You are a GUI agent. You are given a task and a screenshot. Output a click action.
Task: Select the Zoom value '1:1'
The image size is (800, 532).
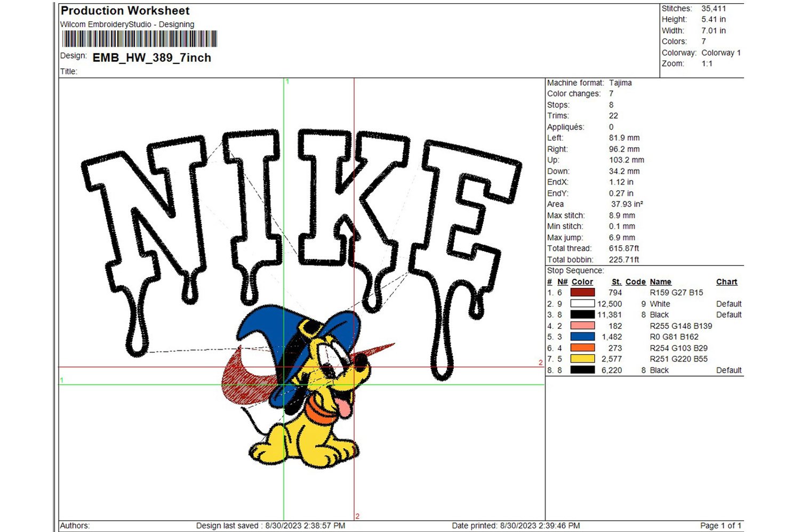pos(707,63)
